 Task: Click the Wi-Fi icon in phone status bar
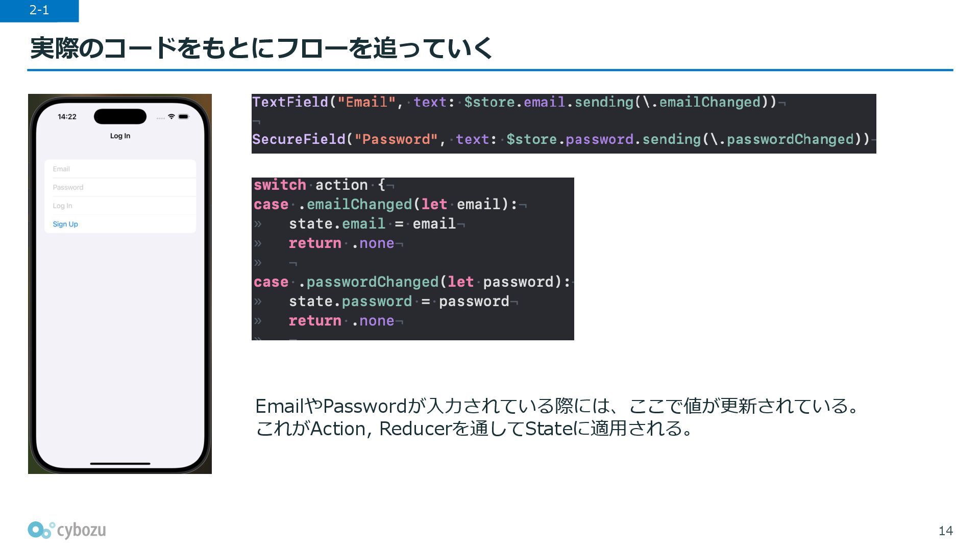pyautogui.click(x=171, y=116)
